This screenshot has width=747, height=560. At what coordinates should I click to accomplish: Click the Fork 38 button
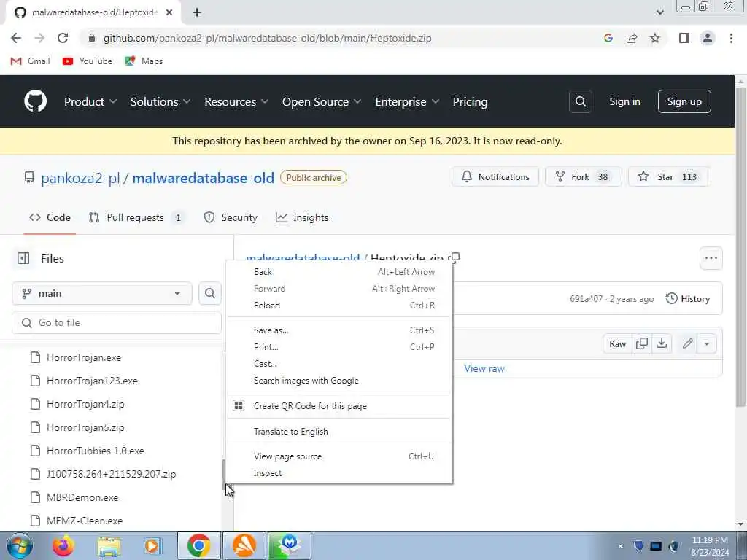click(583, 176)
